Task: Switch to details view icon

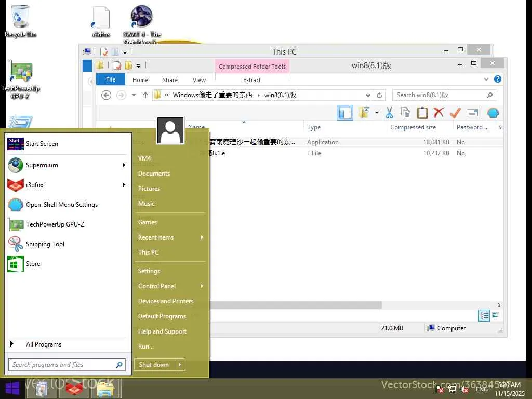Action: tap(484, 315)
